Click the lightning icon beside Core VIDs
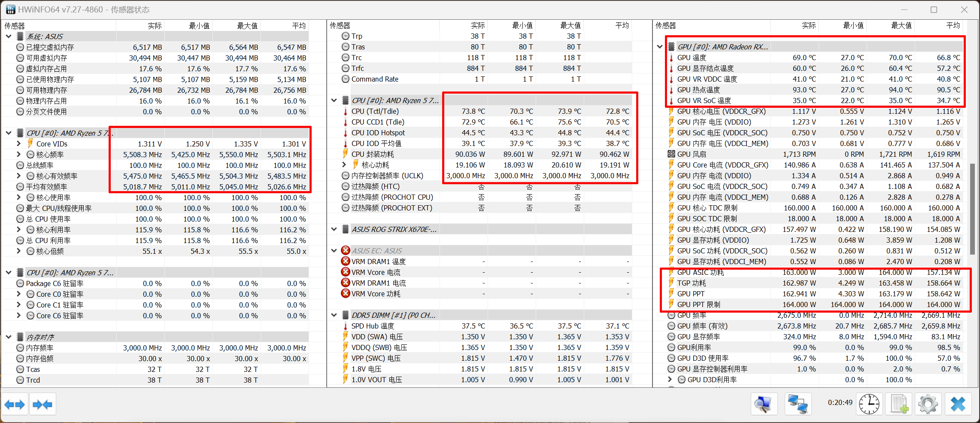Viewport: 980px width, 423px height. click(30, 143)
